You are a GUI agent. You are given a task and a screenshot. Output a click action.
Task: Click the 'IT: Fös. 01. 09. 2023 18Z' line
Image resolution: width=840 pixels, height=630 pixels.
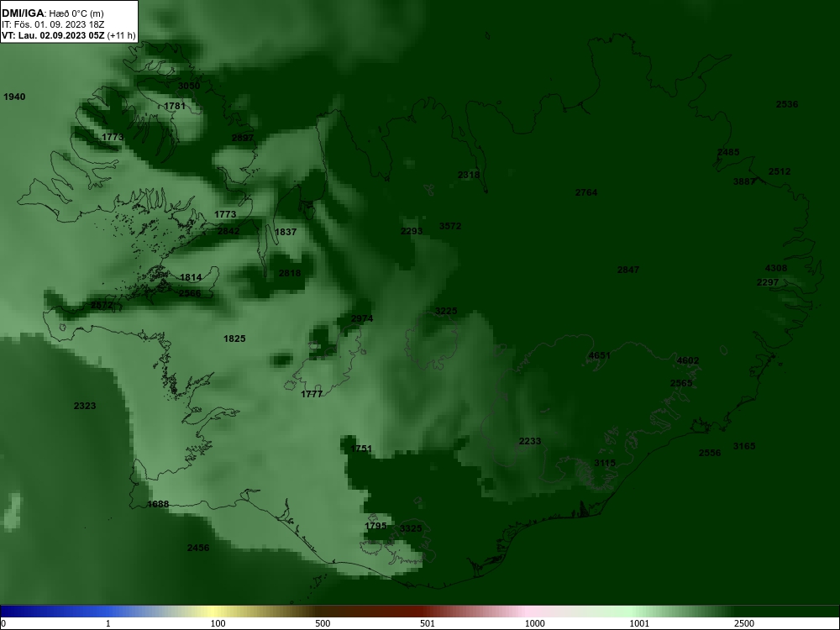52,24
